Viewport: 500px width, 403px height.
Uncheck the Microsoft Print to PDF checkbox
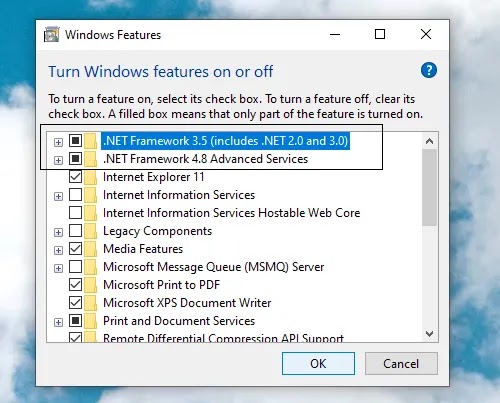click(75, 284)
